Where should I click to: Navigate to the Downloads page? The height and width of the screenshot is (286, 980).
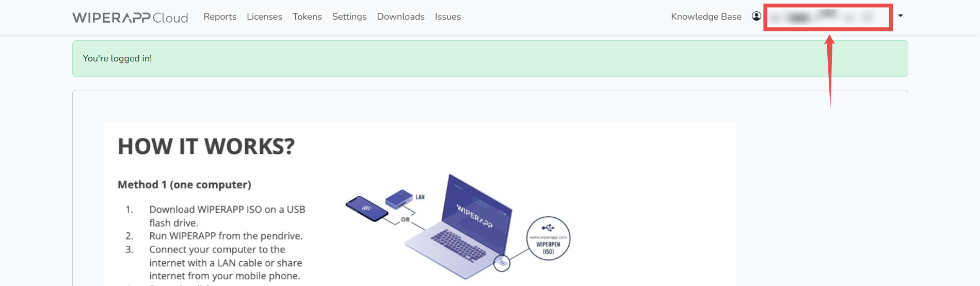coord(400,17)
